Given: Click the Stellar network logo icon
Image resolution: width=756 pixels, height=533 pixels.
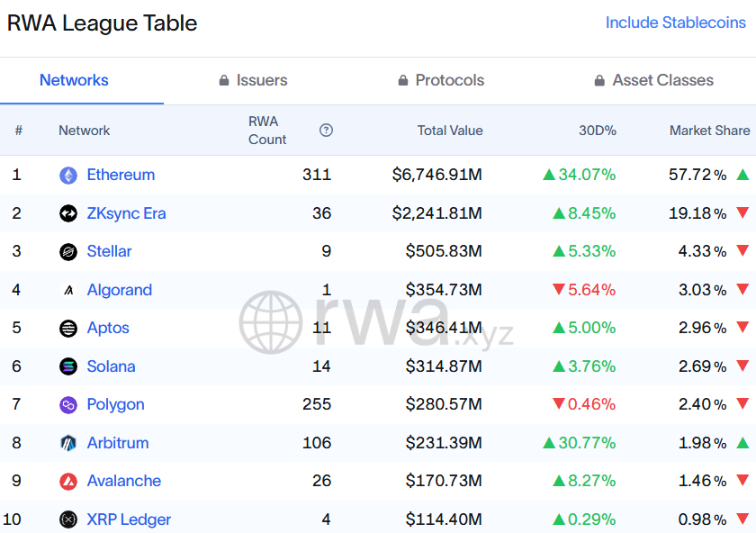Looking at the screenshot, I should click(x=68, y=252).
